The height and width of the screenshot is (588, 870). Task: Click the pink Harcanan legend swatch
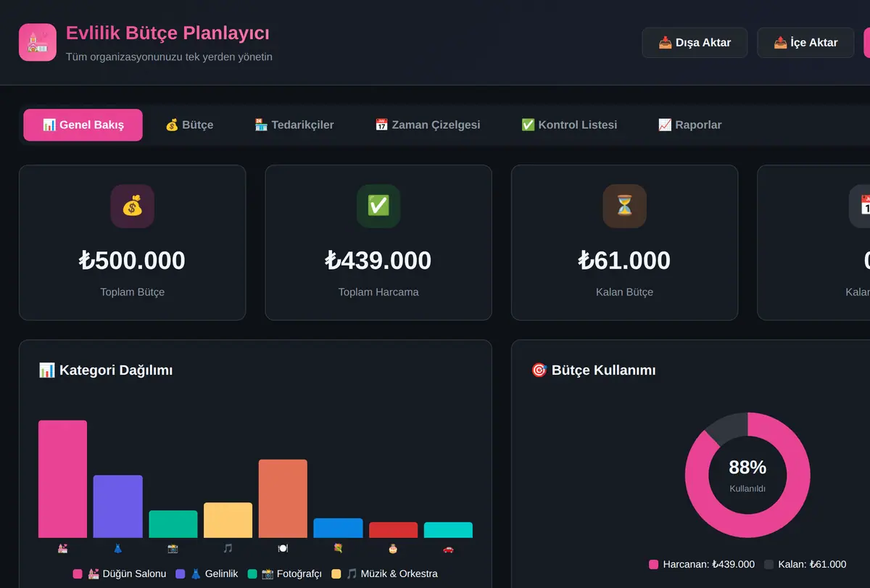point(653,564)
